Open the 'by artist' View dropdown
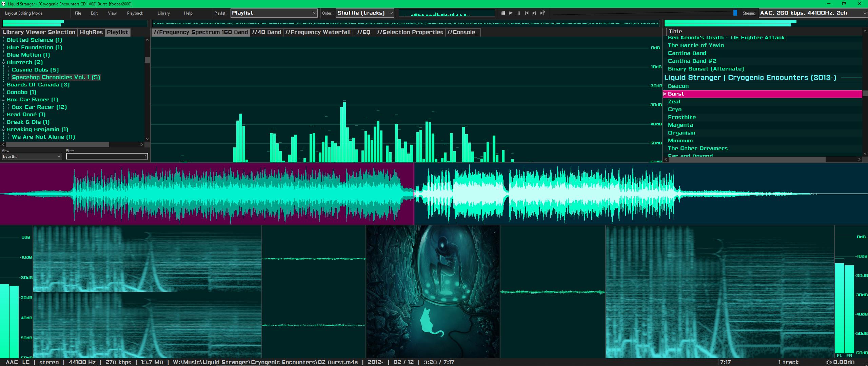Screen dimensions: 868x366 point(32,157)
